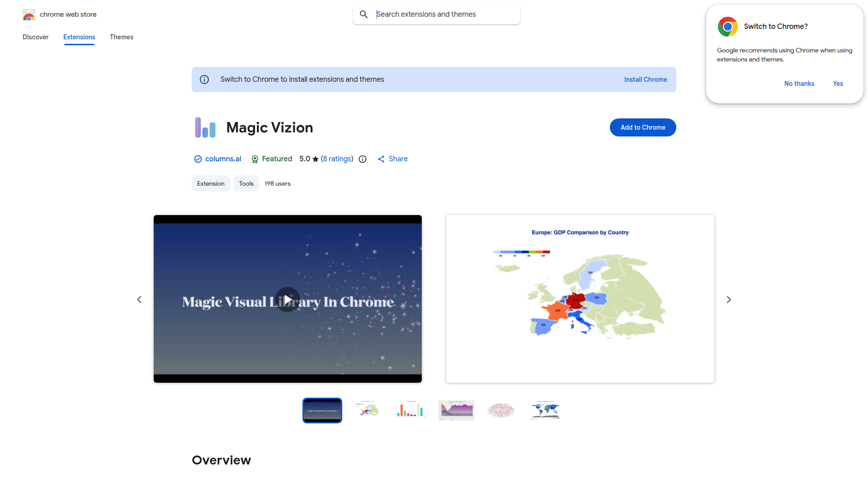Open the Discover tab

[x=35, y=37]
